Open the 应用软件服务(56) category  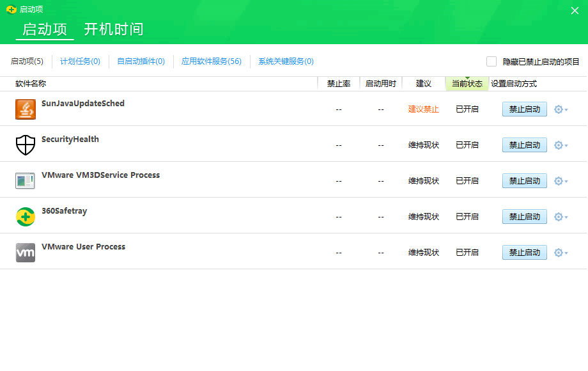(211, 61)
